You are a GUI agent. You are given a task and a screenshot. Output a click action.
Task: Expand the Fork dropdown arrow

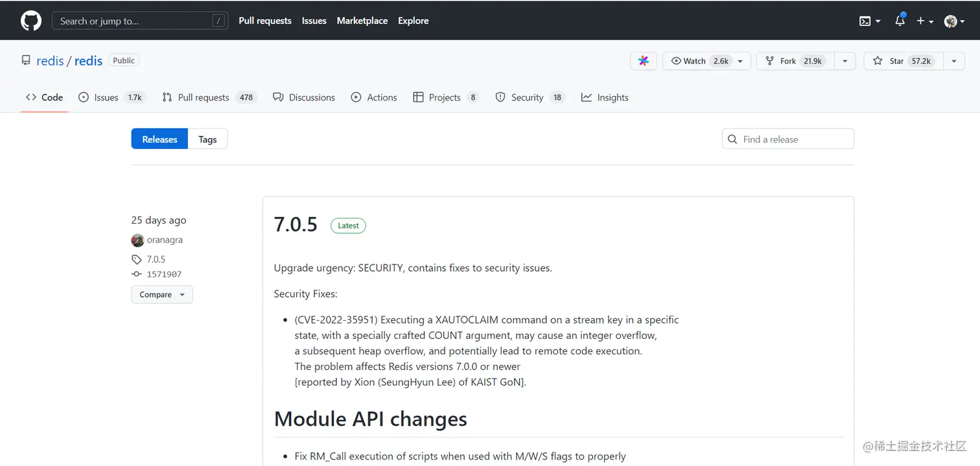845,61
